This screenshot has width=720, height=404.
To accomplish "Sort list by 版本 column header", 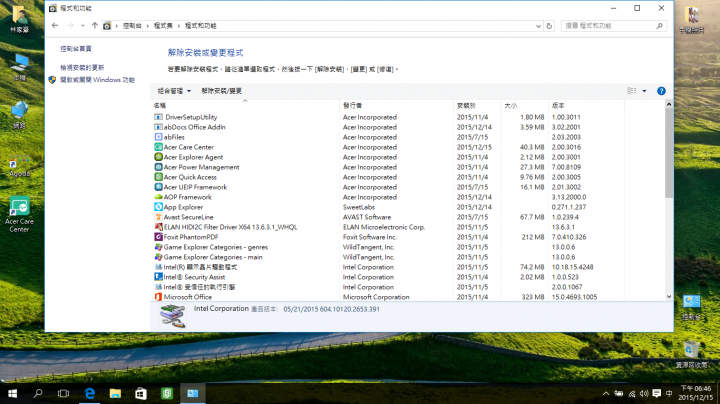I will pos(586,106).
